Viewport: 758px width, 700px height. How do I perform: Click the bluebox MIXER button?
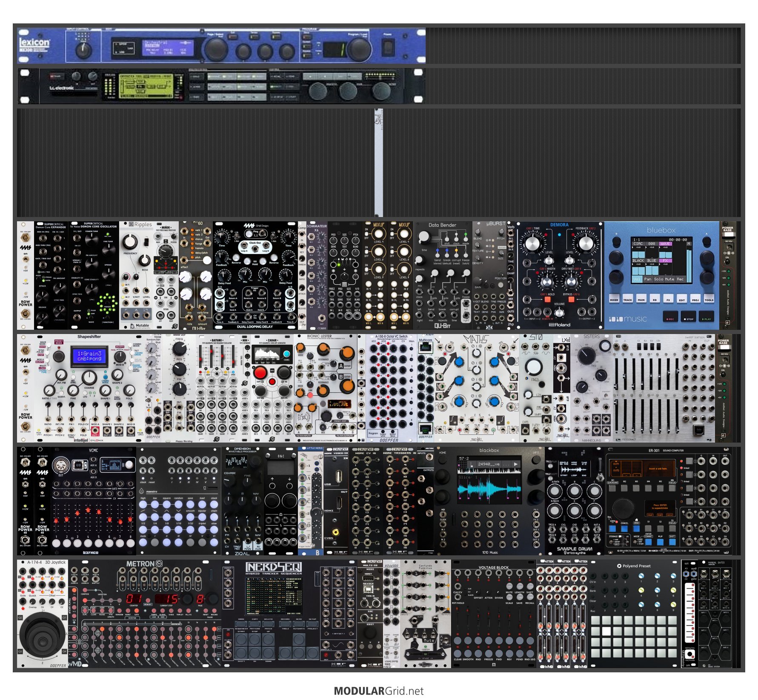pos(614,297)
